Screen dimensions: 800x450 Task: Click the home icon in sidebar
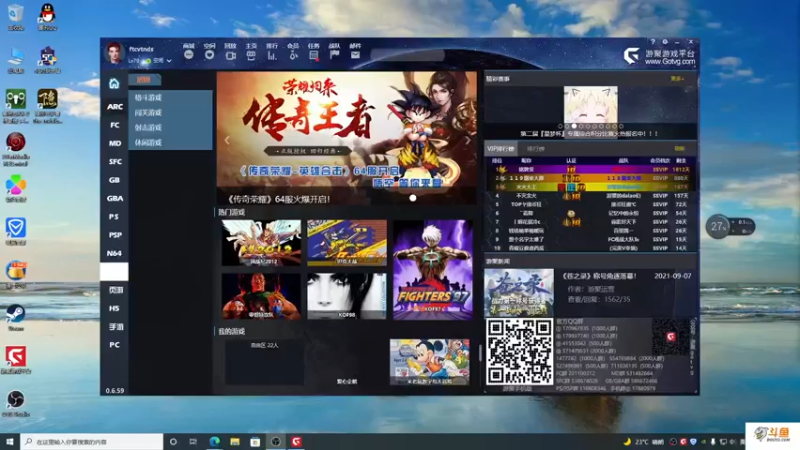[x=114, y=83]
